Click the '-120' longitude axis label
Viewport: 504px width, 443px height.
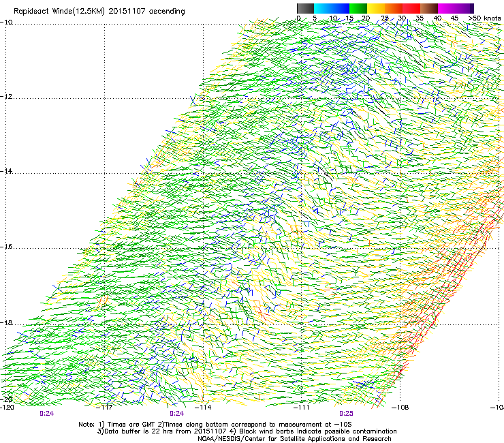point(7,408)
